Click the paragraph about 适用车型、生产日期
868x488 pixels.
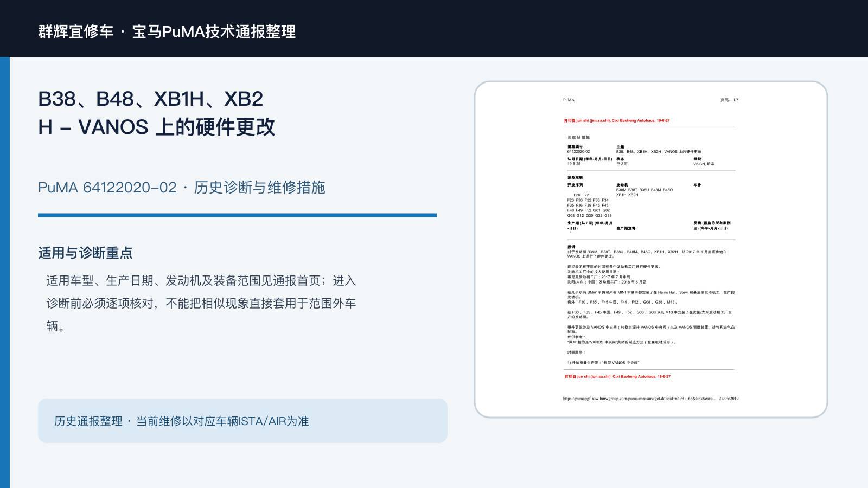(201, 303)
